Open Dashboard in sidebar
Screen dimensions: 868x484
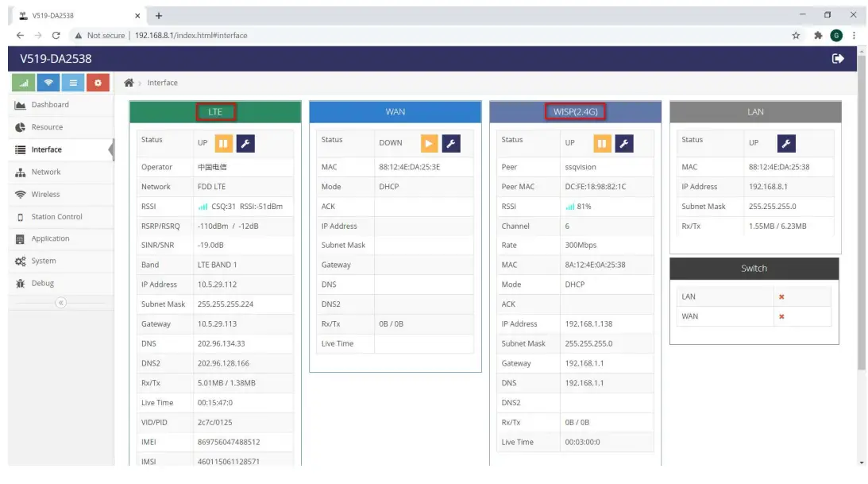point(61,105)
